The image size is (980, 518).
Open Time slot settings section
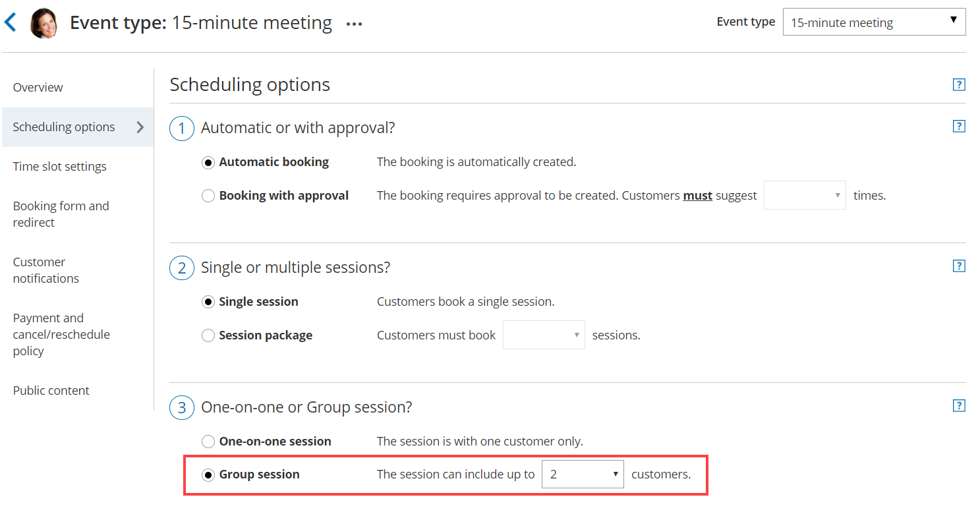point(60,167)
